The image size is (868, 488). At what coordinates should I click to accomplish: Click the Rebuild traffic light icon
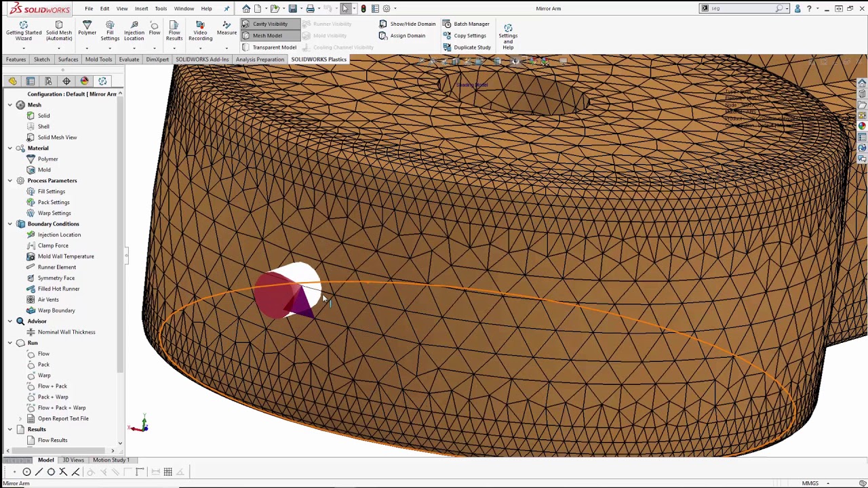(363, 9)
